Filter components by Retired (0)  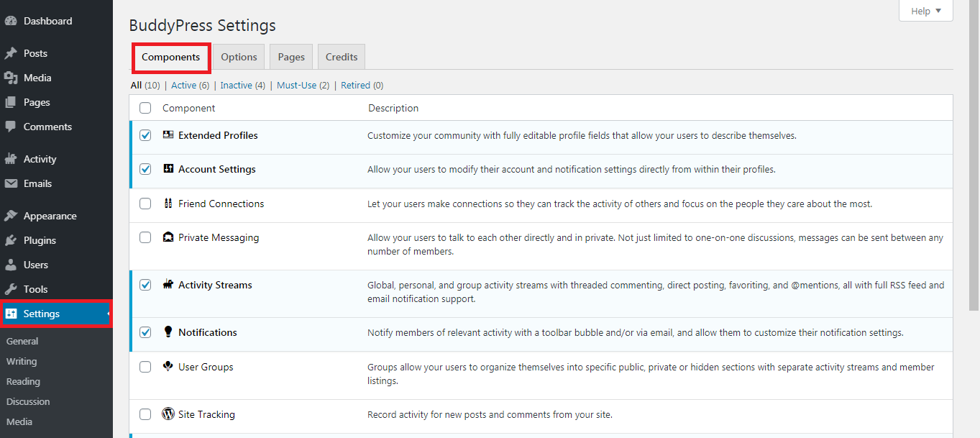[x=362, y=85]
